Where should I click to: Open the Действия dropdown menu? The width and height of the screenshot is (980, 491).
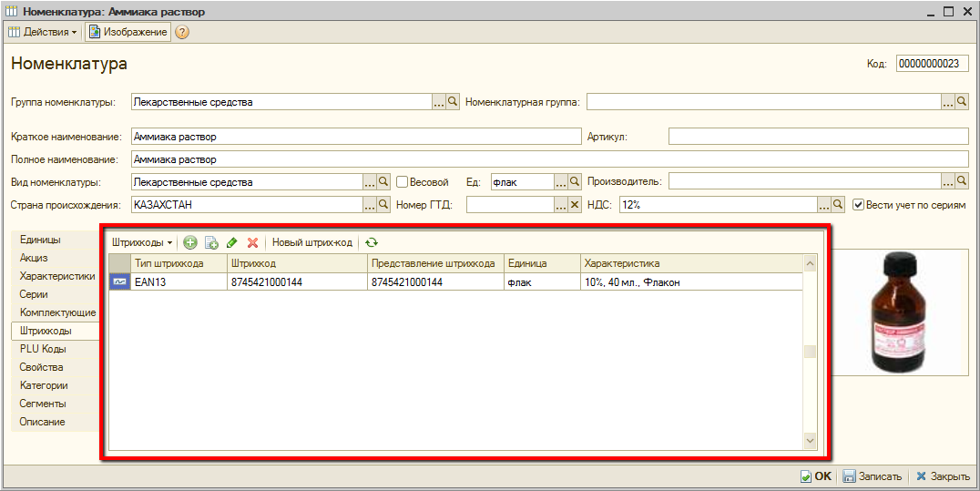[x=43, y=32]
